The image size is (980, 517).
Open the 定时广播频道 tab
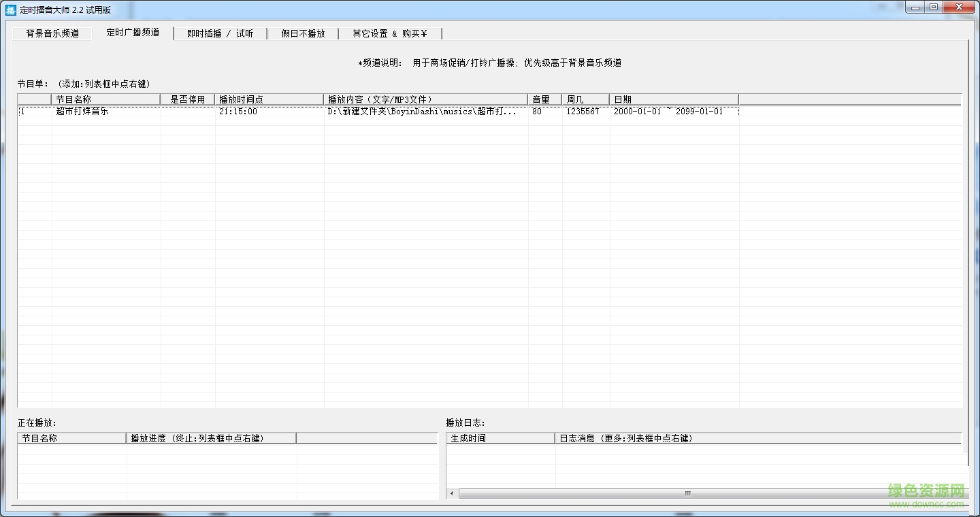click(x=133, y=33)
